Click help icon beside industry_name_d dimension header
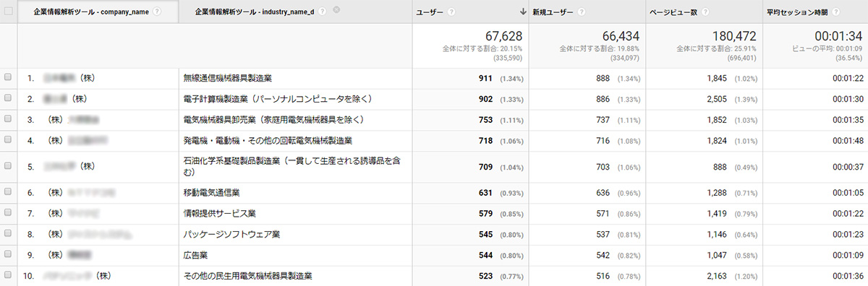This screenshot has width=868, height=286. tap(322, 12)
